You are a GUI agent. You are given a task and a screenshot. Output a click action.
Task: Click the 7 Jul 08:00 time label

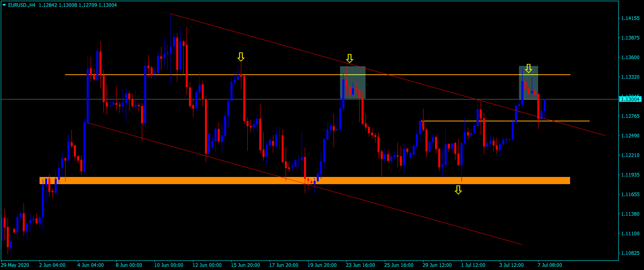[x=550, y=265]
